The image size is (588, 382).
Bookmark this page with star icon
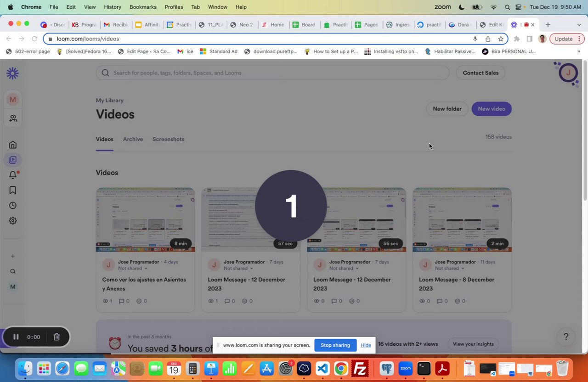click(x=501, y=39)
